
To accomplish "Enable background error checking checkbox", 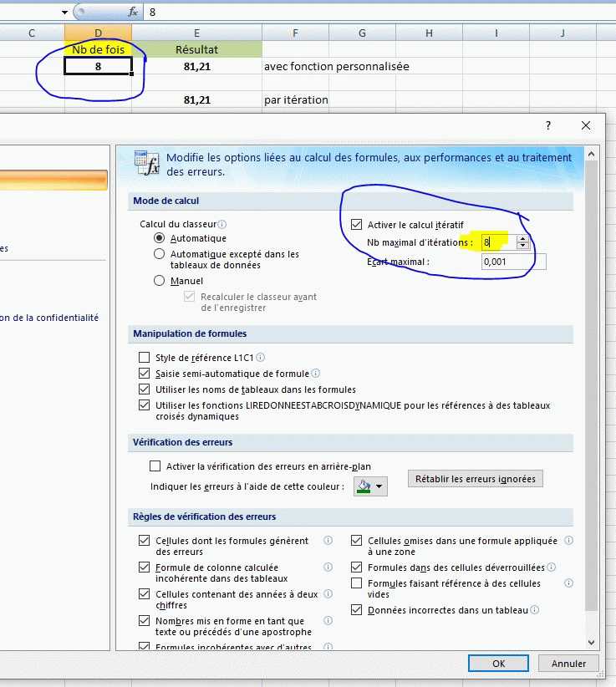I will [155, 466].
